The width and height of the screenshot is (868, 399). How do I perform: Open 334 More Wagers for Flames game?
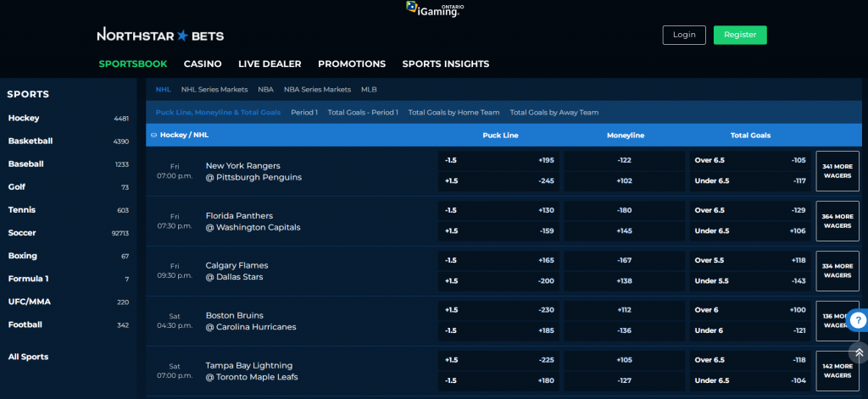[x=837, y=270]
